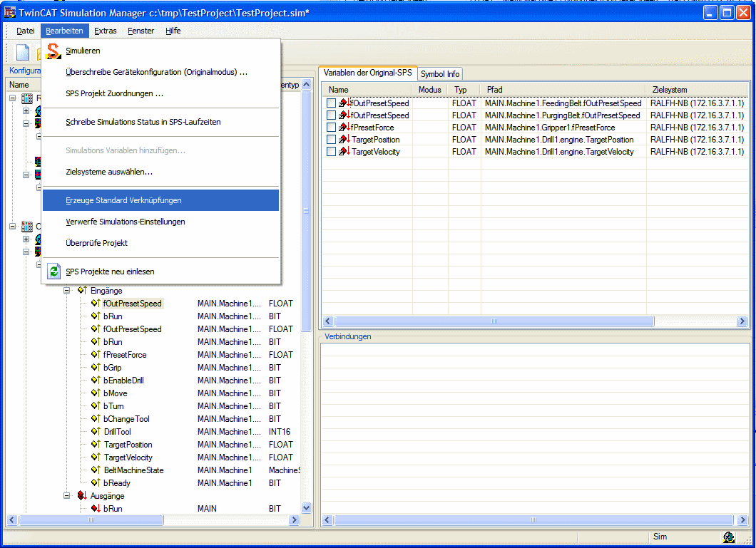Sort table by Modus column header
The width and height of the screenshot is (756, 548).
429,90
